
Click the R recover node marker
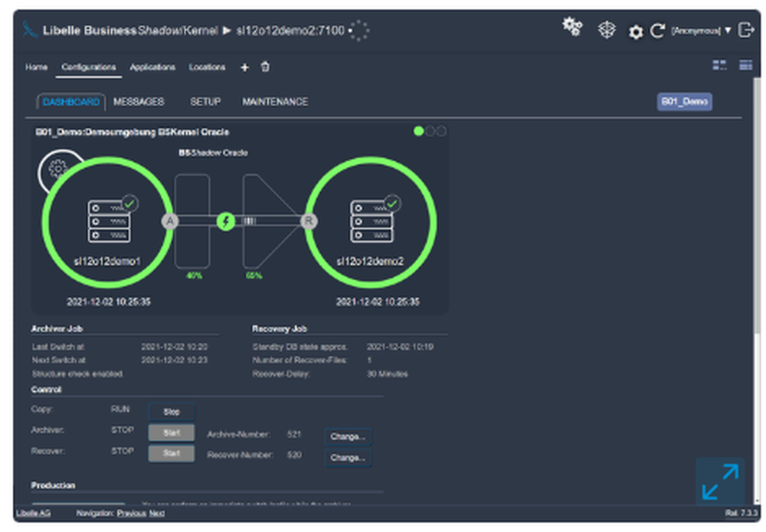pyautogui.click(x=309, y=221)
